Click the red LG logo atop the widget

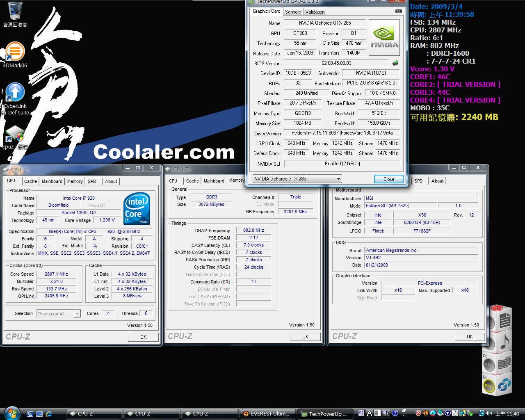tap(497, 308)
